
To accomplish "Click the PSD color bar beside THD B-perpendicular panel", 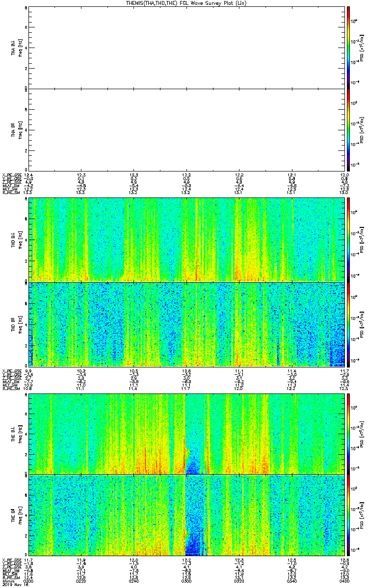I will [348, 239].
